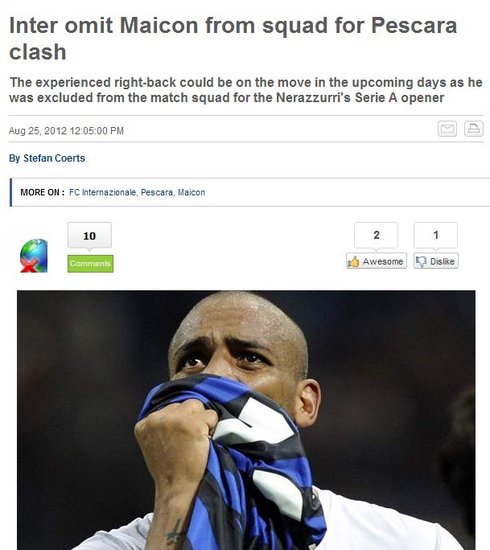The height and width of the screenshot is (550, 490).
Task: Open the Maicon topic link
Action: point(191,192)
